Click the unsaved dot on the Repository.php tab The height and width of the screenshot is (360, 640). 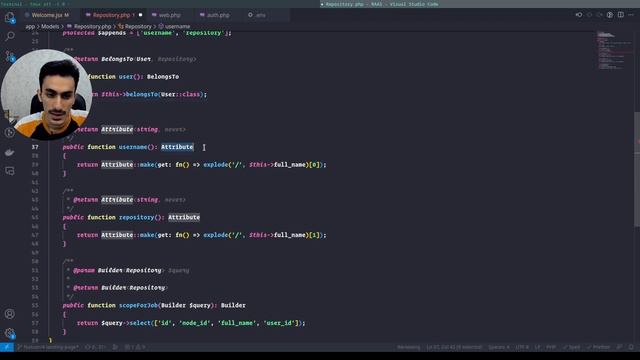click(x=140, y=15)
